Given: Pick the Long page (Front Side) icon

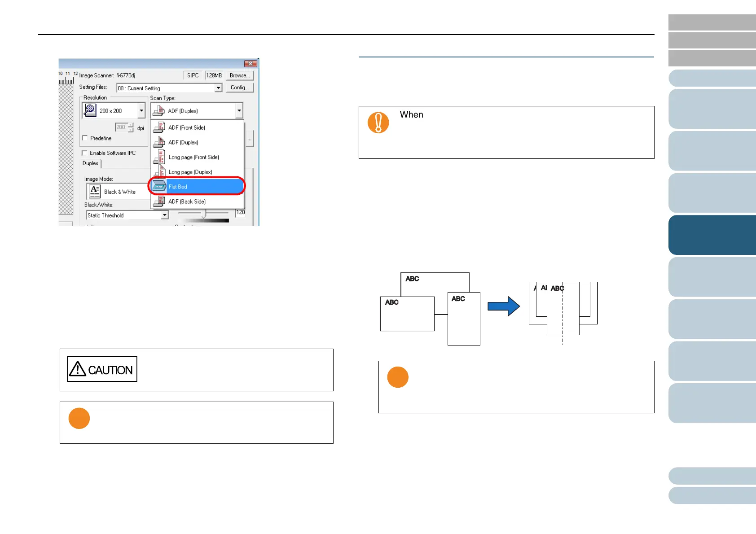Looking at the screenshot, I should (159, 157).
